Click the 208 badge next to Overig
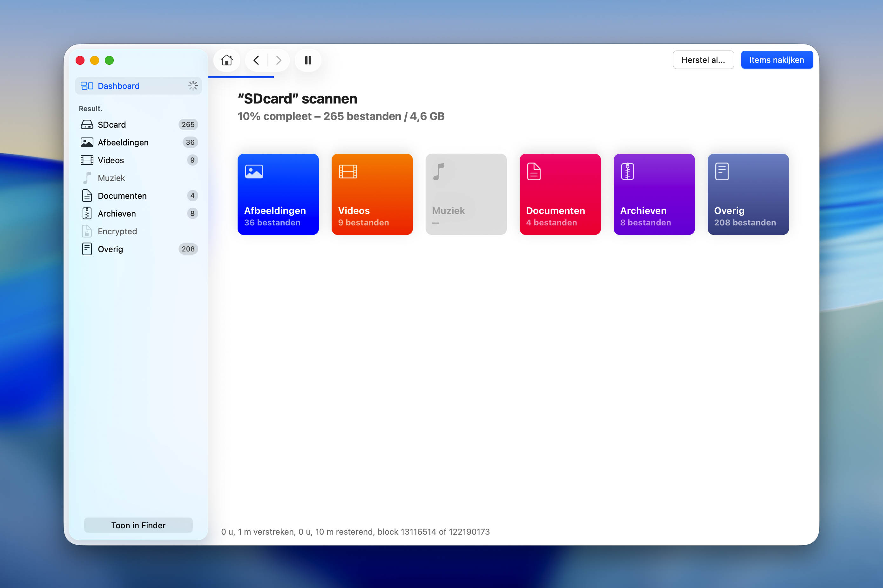This screenshot has width=883, height=588. 188,249
